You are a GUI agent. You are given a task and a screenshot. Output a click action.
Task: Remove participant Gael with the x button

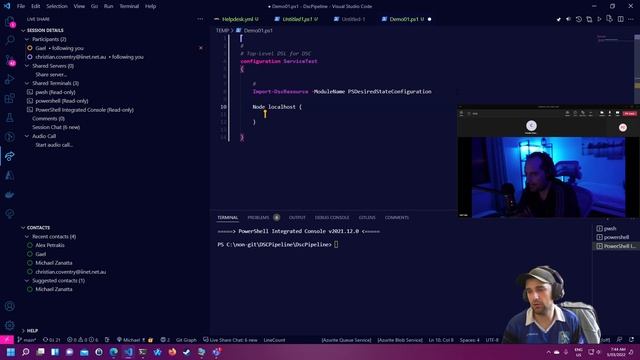[200, 48]
